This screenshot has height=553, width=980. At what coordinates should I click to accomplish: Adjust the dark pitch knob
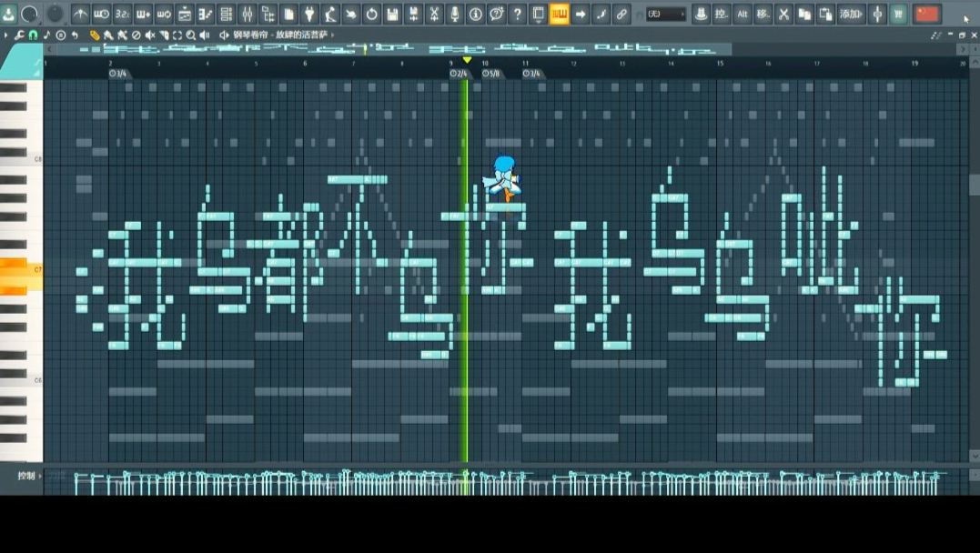[x=55, y=14]
